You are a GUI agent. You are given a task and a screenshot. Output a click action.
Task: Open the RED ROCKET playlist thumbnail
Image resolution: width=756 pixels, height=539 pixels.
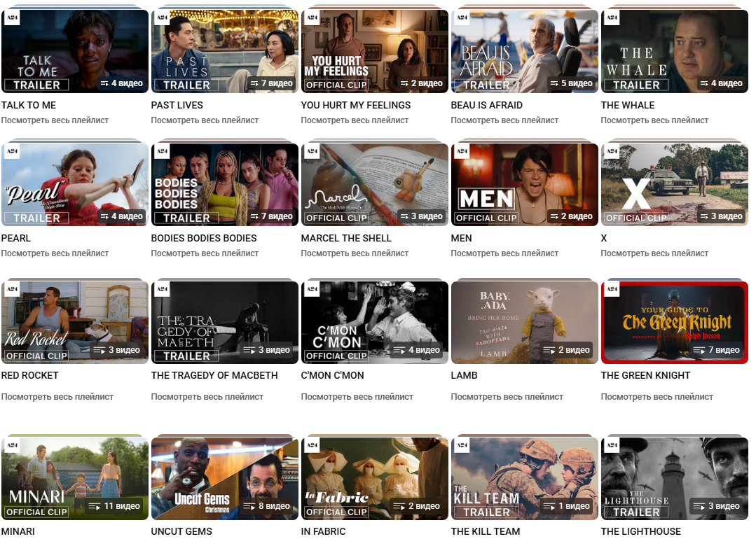click(75, 322)
